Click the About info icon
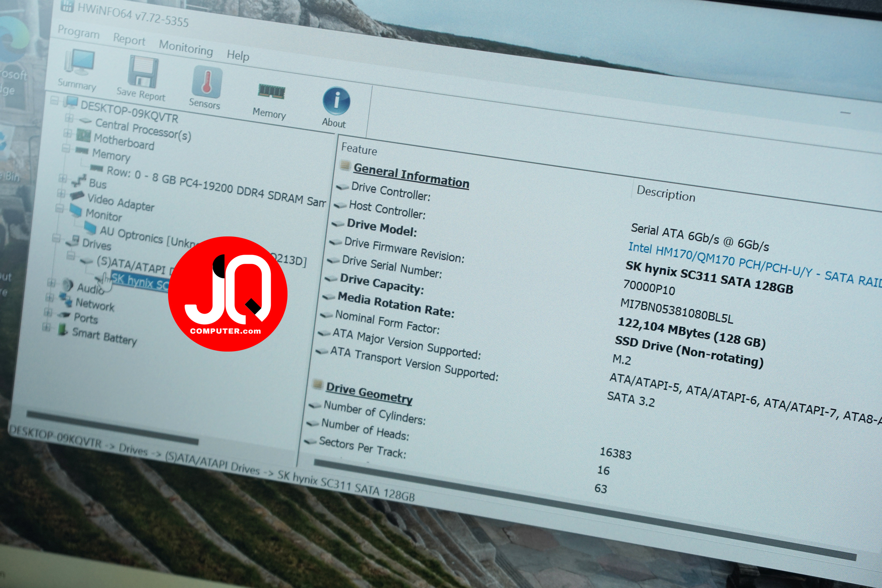The image size is (882, 588). tap(336, 101)
